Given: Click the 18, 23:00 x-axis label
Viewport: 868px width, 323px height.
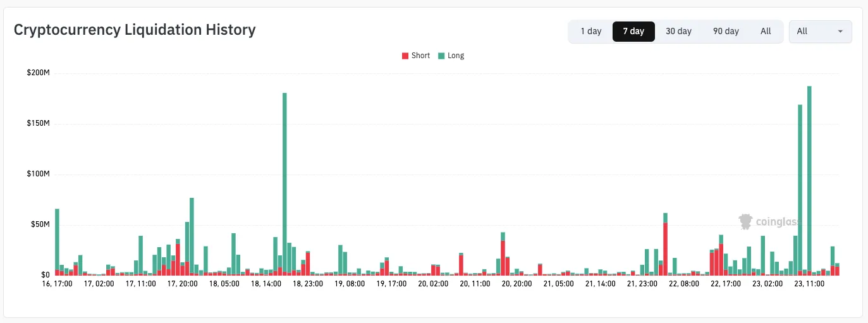Looking at the screenshot, I should click(308, 284).
